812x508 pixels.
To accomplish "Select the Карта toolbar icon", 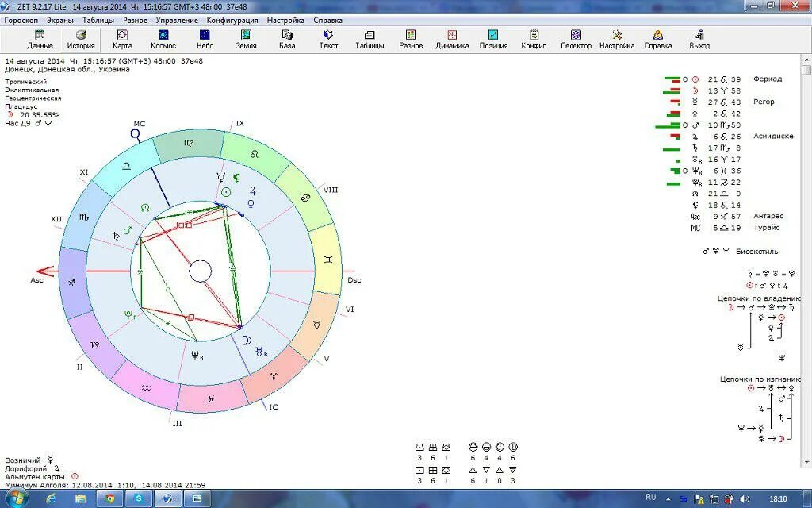I will [x=122, y=40].
